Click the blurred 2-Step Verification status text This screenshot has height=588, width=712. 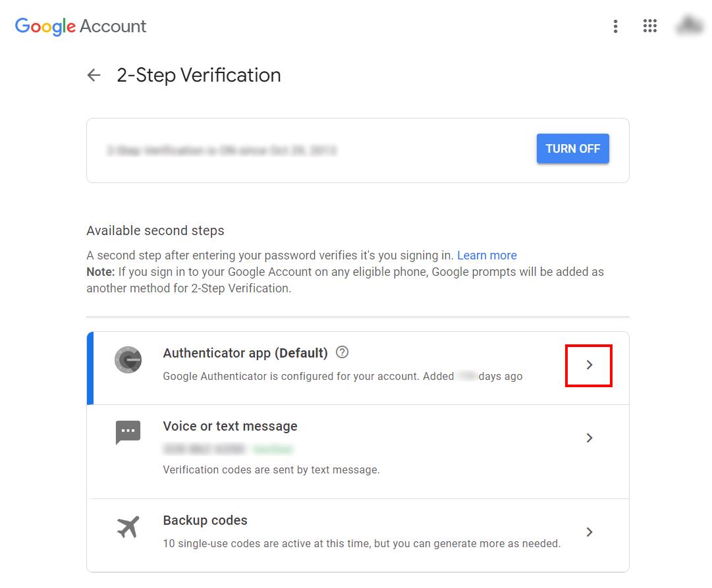221,150
